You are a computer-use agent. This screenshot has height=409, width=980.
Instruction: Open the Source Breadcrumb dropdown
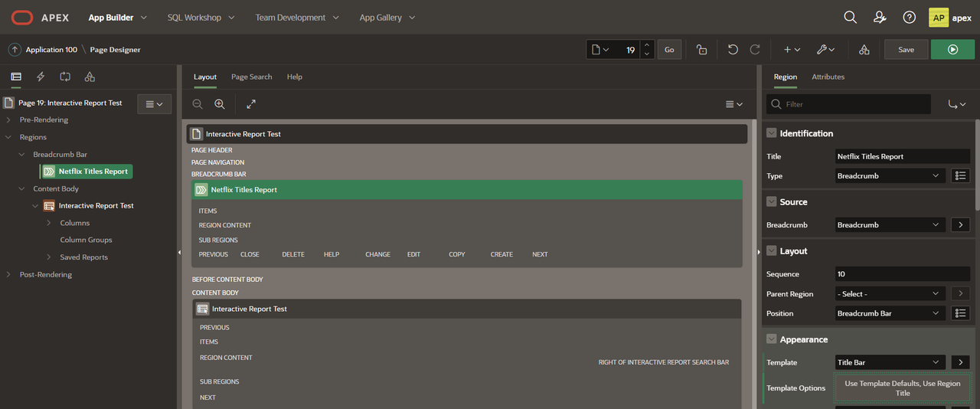[890, 225]
